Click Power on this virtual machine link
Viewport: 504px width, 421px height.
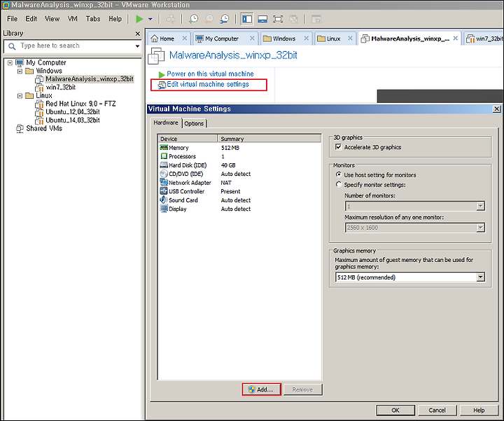click(x=210, y=74)
